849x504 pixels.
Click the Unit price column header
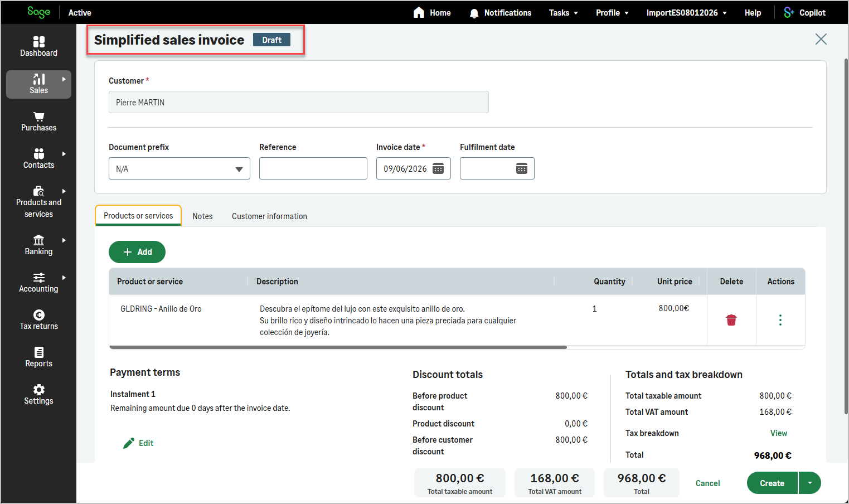675,282
